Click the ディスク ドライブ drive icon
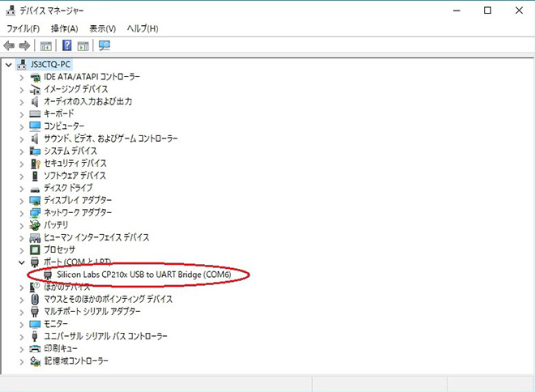 35,190
